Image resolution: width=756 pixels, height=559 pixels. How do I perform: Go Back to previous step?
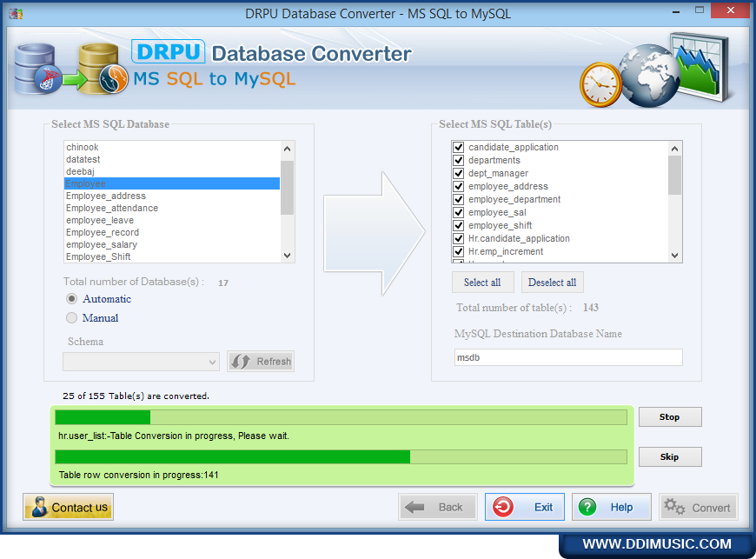point(437,507)
